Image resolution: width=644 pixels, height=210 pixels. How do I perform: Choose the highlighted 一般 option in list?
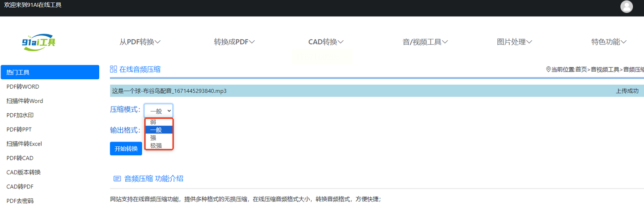pyautogui.click(x=159, y=130)
